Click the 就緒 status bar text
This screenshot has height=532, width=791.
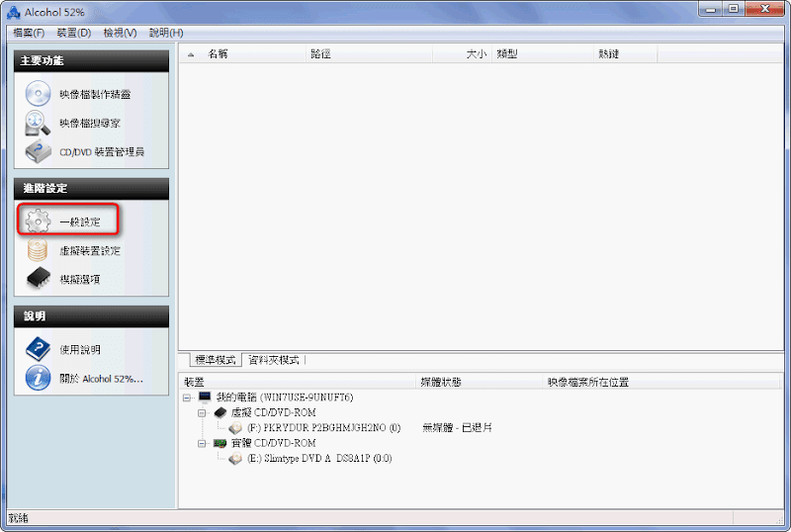(x=18, y=518)
